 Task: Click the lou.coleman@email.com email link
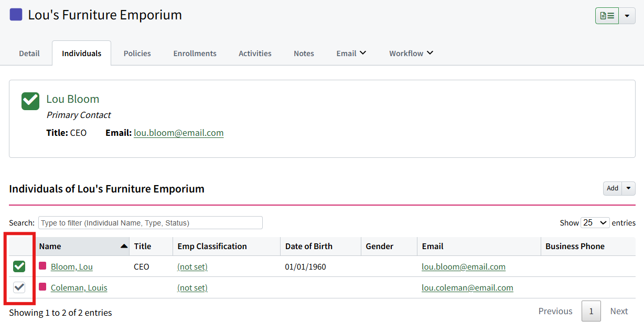click(x=467, y=287)
